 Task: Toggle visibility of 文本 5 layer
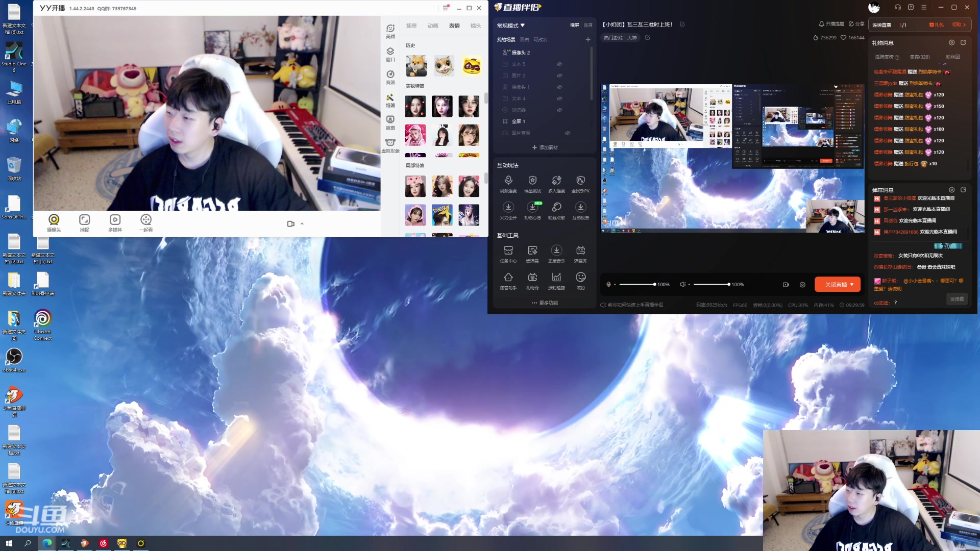tap(559, 64)
